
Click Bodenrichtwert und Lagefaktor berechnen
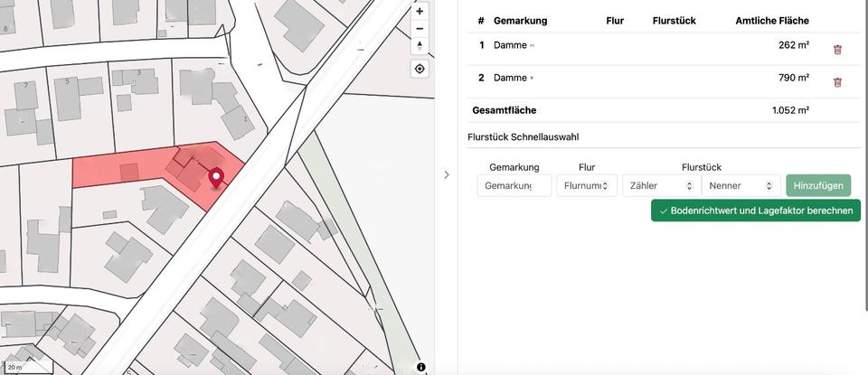(755, 211)
